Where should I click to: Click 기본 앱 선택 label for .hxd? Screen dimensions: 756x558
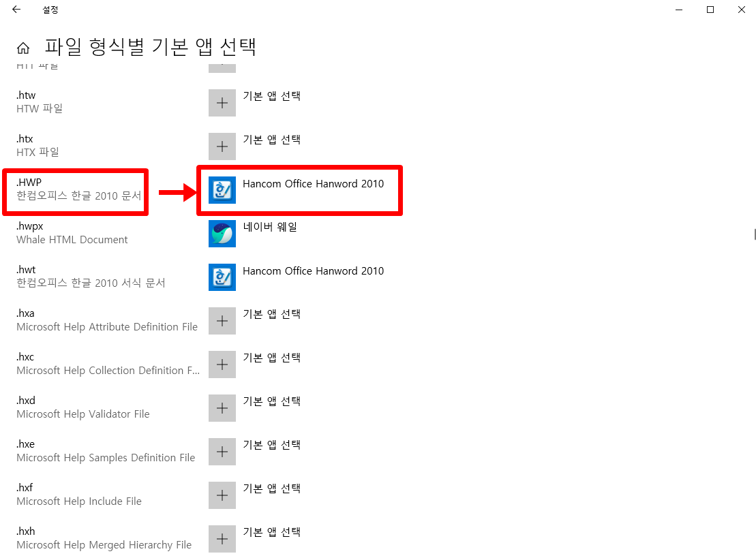(272, 401)
